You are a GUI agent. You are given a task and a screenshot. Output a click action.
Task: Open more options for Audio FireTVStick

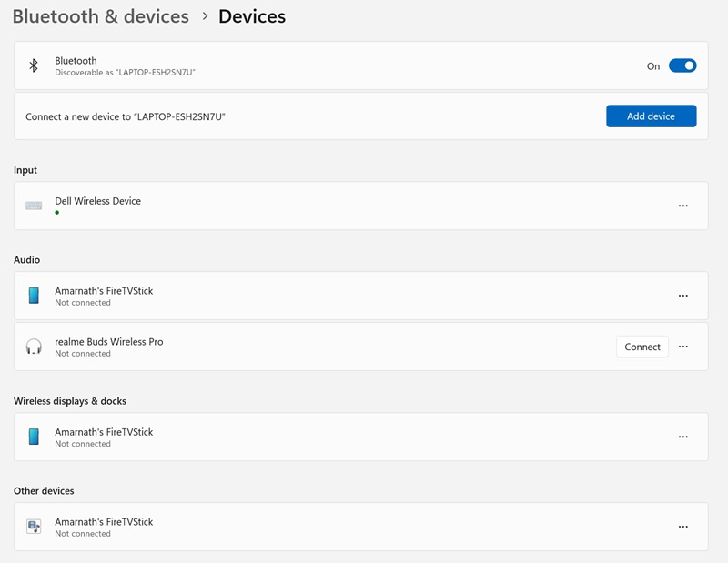click(x=682, y=296)
